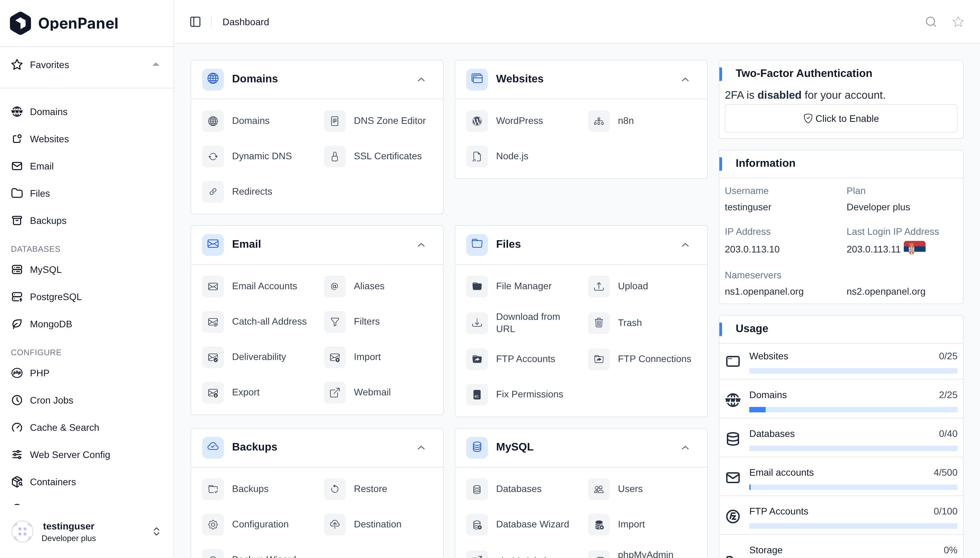Click the Email accounts usage bar
This screenshot has width=980, height=558.
[x=853, y=488]
